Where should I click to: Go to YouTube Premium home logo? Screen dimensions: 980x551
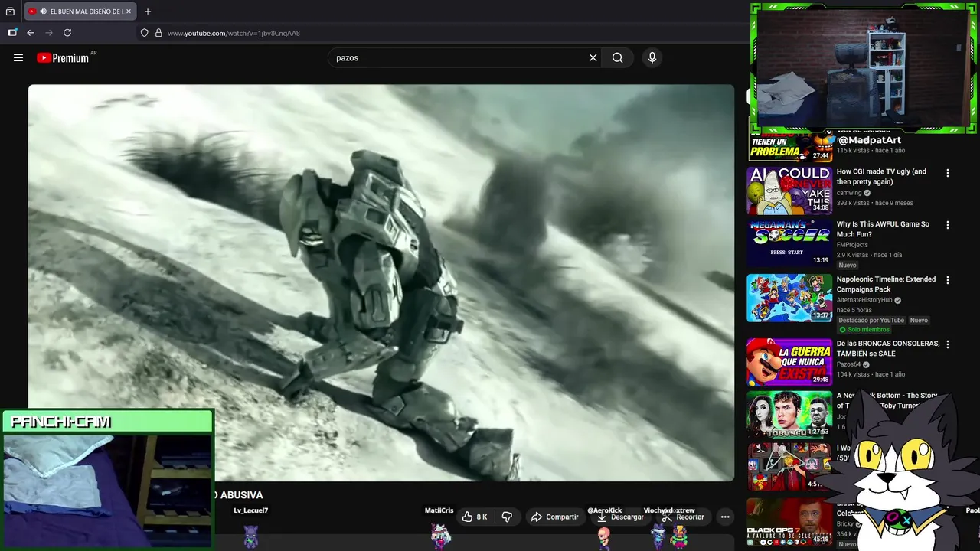point(64,57)
